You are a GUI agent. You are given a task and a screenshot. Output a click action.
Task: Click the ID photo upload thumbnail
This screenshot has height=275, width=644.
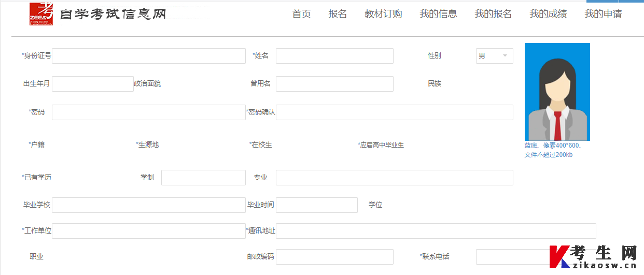click(x=557, y=92)
